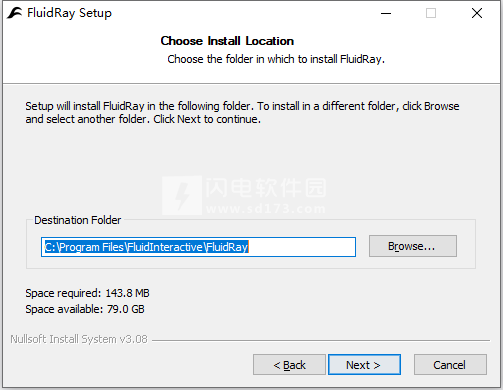Image resolution: width=503 pixels, height=390 pixels.
Task: Click the 'Destination Folder' group label
Action: [78, 220]
